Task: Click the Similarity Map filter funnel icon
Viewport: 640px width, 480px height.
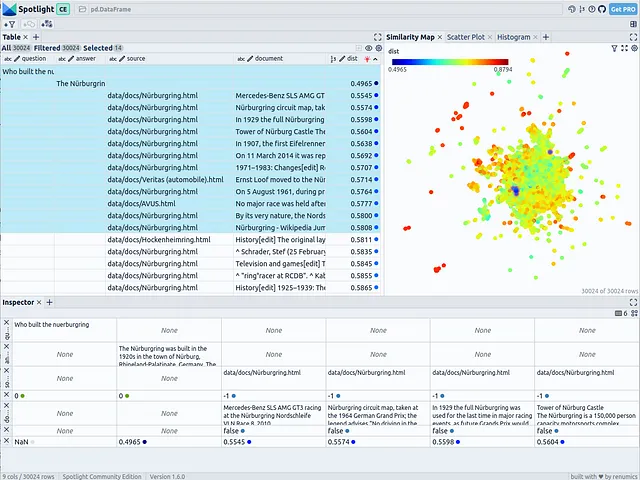Action: 614,48
